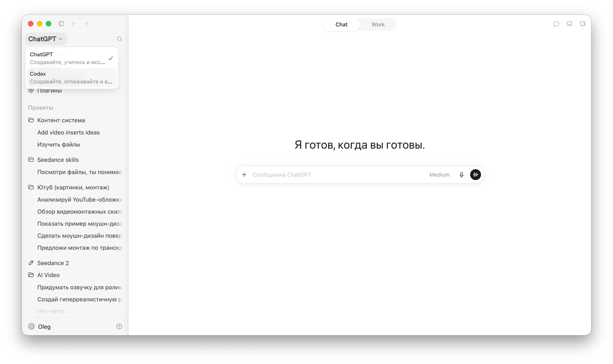Open the help question mark icon

coord(119,326)
